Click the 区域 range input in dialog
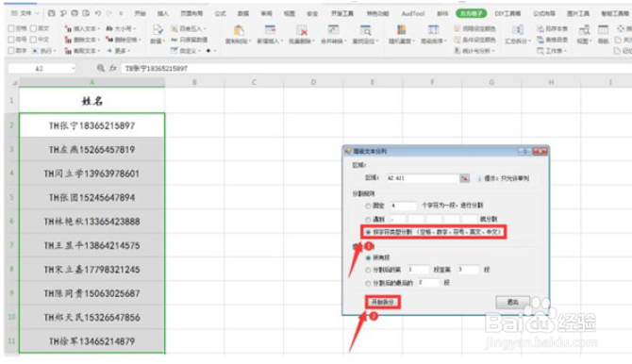632x364 pixels. point(422,178)
